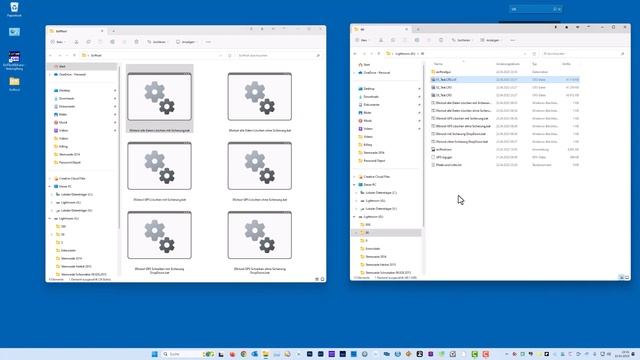Add a new tab in the left Explorer window

113,31
